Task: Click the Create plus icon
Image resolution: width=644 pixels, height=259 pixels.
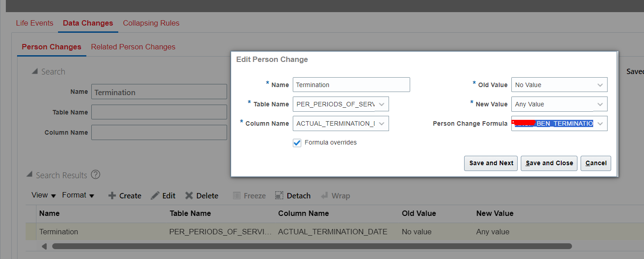Action: pyautogui.click(x=112, y=196)
